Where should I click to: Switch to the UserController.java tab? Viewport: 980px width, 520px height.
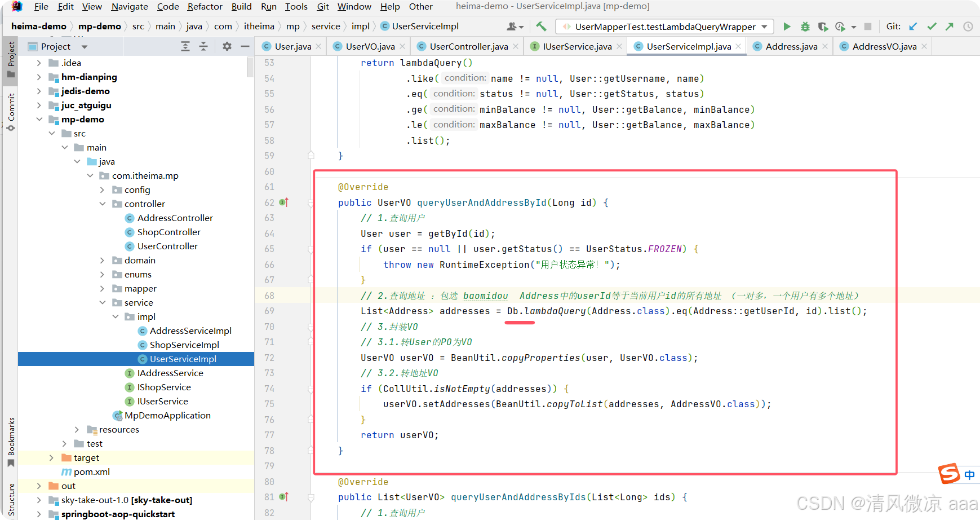click(468, 46)
